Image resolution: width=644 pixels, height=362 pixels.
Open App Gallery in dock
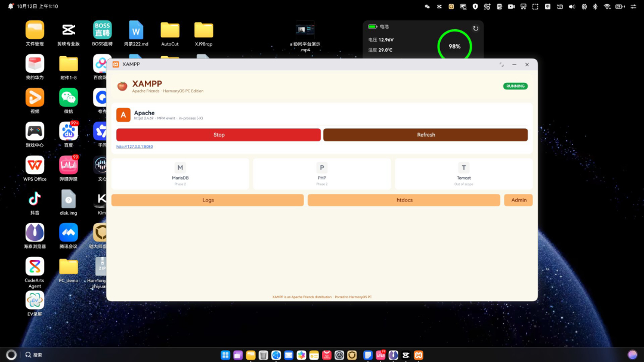pos(327,355)
